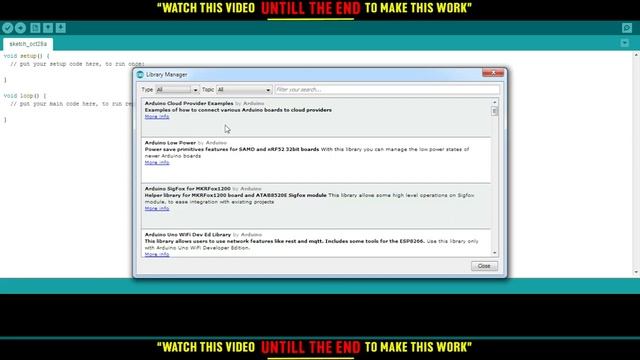Viewport: 640px width, 360px height.
Task: Create a new sketch with the New icon
Action: pyautogui.click(x=35, y=28)
